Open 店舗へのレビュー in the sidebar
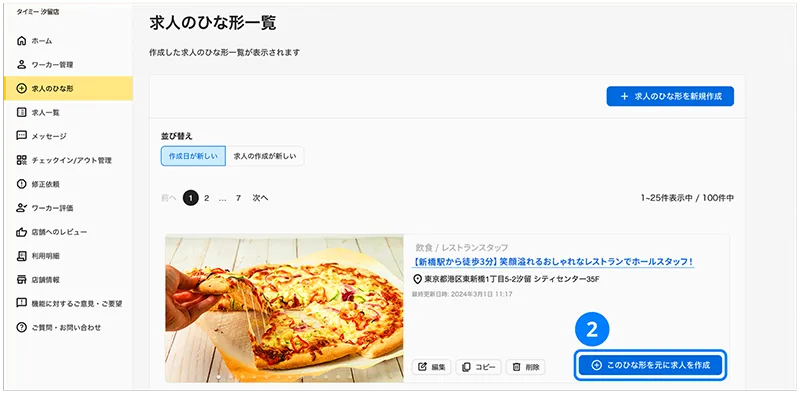Image resolution: width=800 pixels, height=394 pixels. tap(68, 232)
